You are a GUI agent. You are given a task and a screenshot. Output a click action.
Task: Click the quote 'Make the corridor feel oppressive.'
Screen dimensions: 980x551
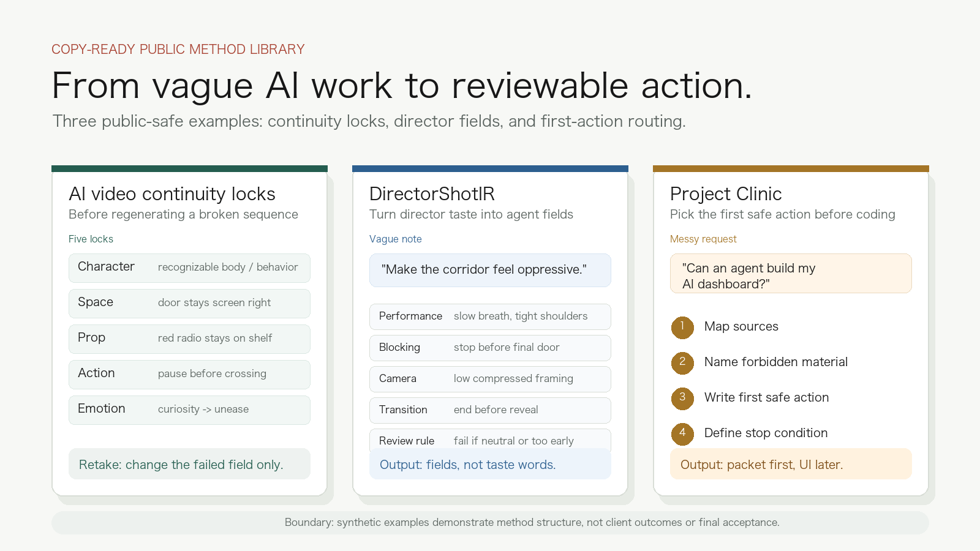point(484,270)
